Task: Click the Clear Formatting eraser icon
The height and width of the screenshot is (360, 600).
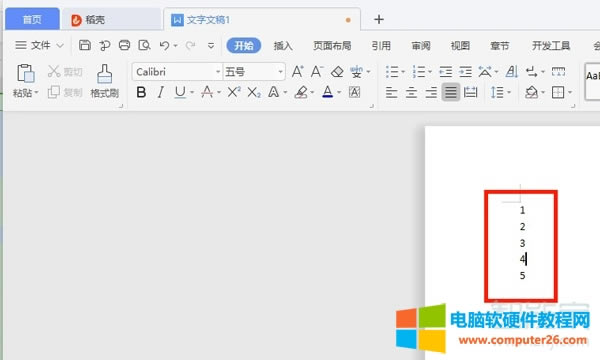Action: point(337,72)
